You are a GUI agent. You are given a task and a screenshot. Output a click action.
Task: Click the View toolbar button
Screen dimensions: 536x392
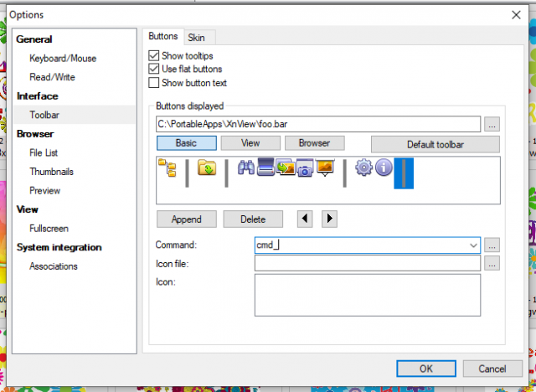point(250,143)
